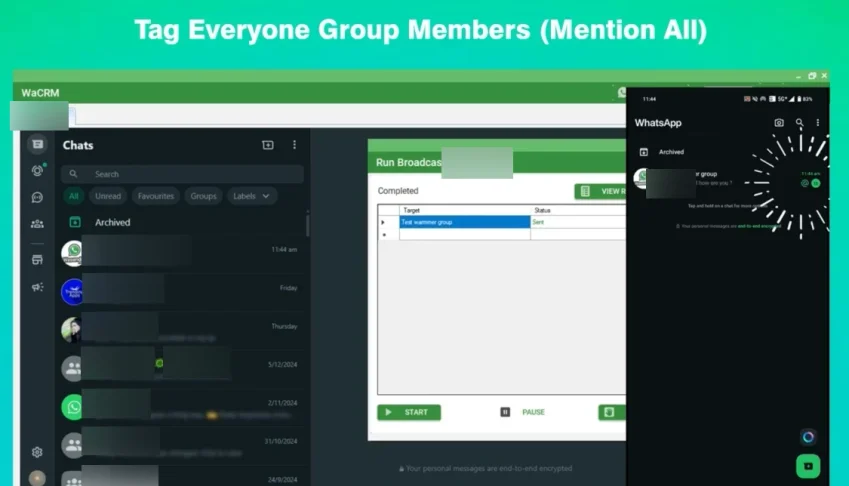Click the VIEW R… button in Run Broadcast dialog
Viewport: 849px width, 486px height.
click(x=600, y=191)
